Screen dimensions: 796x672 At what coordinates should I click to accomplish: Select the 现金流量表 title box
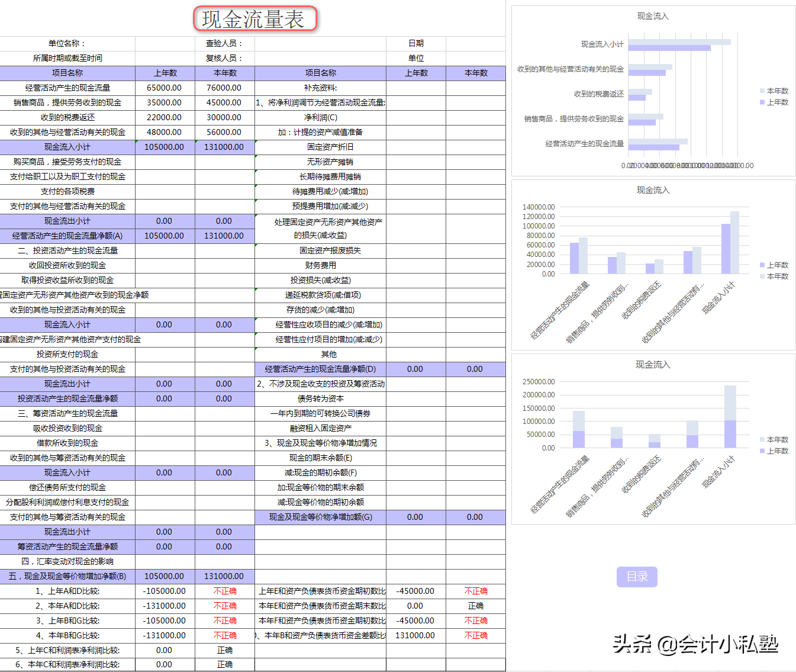point(255,19)
